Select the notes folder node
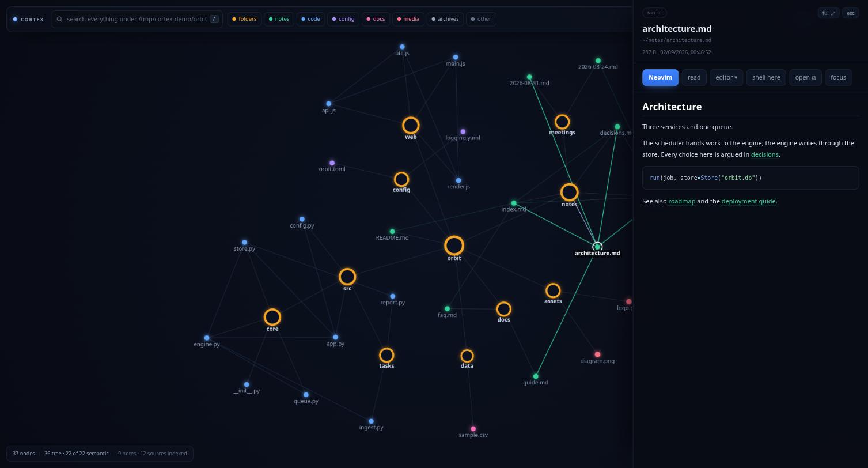 pyautogui.click(x=569, y=193)
